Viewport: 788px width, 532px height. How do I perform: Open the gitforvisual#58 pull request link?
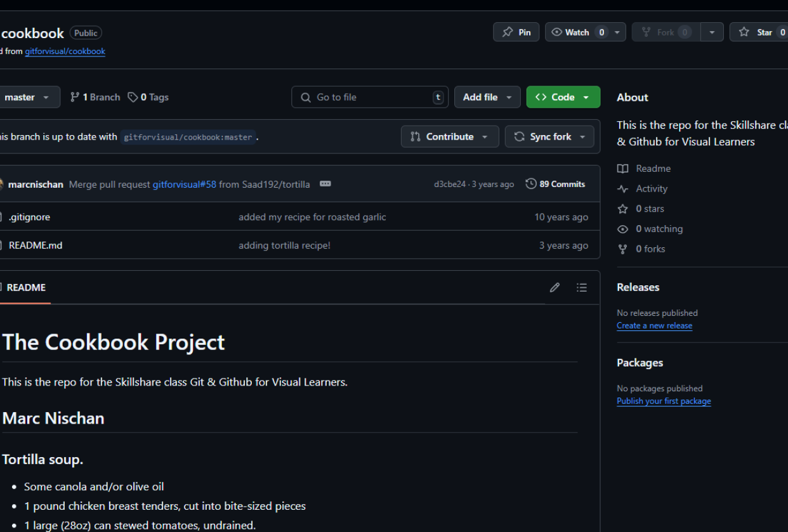point(185,185)
